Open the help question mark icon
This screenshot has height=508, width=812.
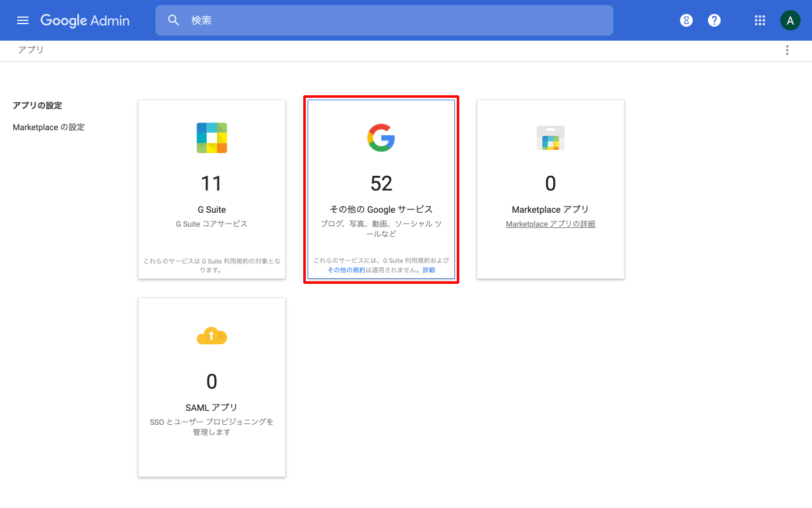click(714, 20)
